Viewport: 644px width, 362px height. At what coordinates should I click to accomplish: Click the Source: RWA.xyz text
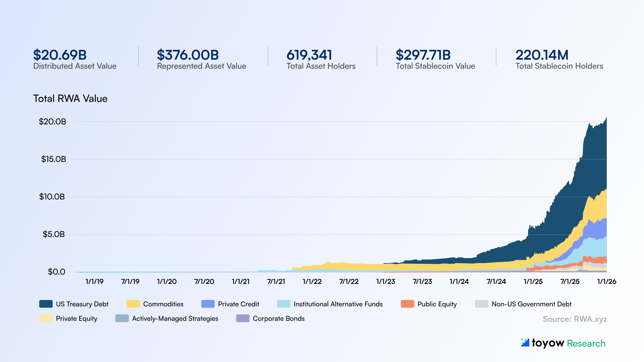(x=575, y=319)
